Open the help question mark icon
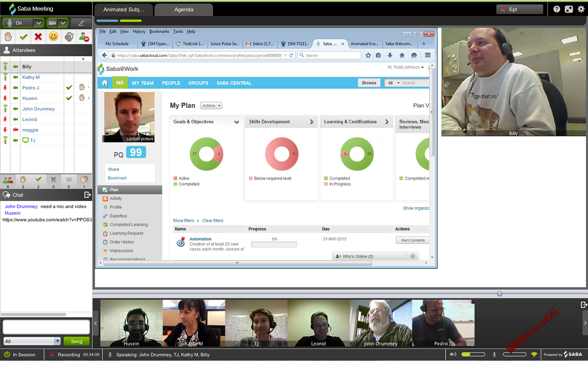The height and width of the screenshot is (368, 588). [x=557, y=9]
